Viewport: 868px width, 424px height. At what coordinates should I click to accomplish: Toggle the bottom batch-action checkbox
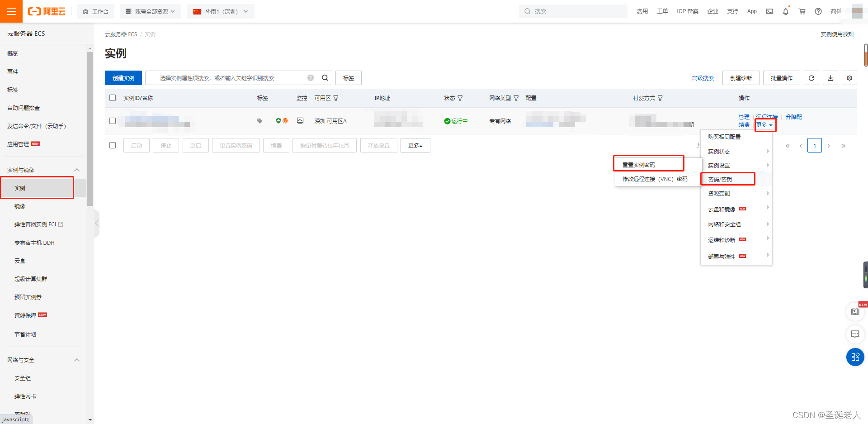point(113,145)
